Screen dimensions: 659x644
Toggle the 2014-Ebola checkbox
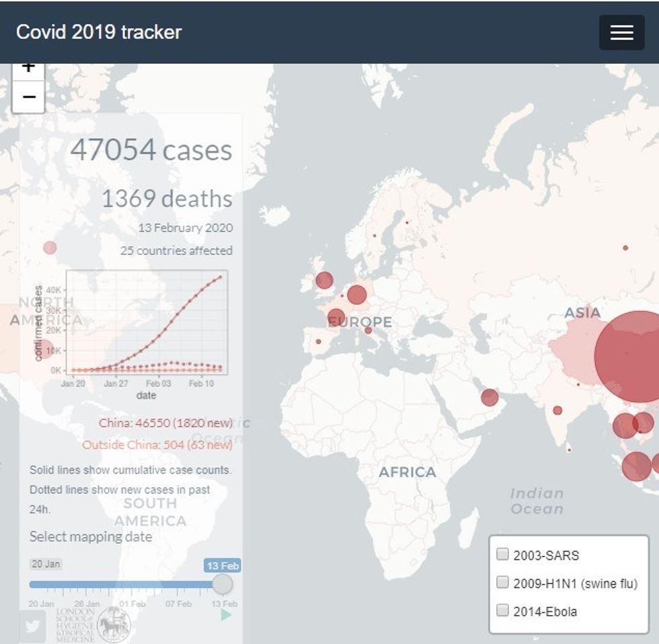pyautogui.click(x=502, y=611)
